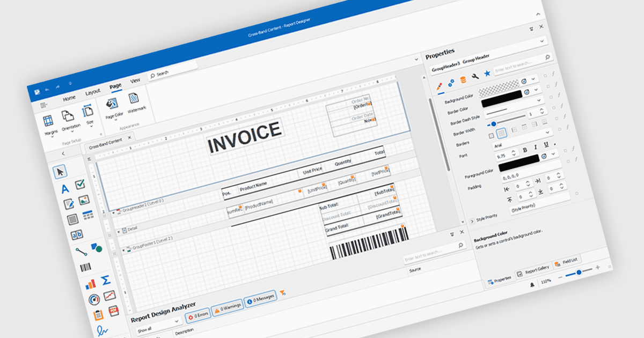Adjust the Border Width slider
644x338 pixels.
[x=507, y=120]
